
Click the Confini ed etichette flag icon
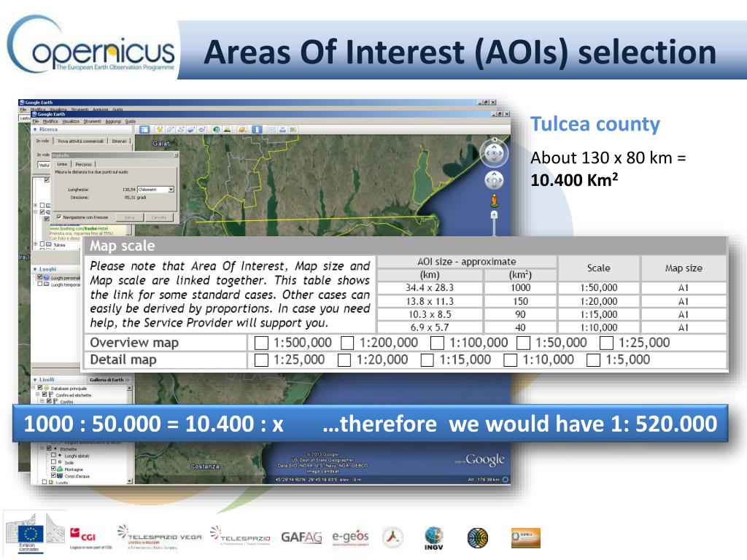click(51, 394)
